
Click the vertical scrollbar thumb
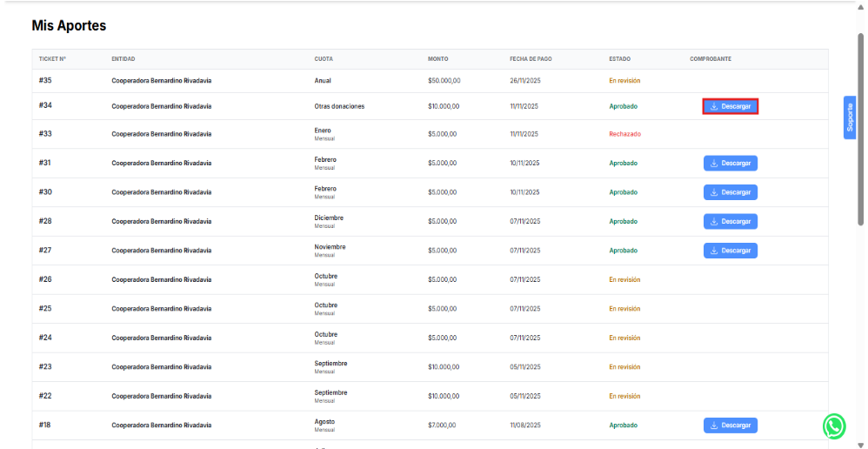pyautogui.click(x=860, y=131)
